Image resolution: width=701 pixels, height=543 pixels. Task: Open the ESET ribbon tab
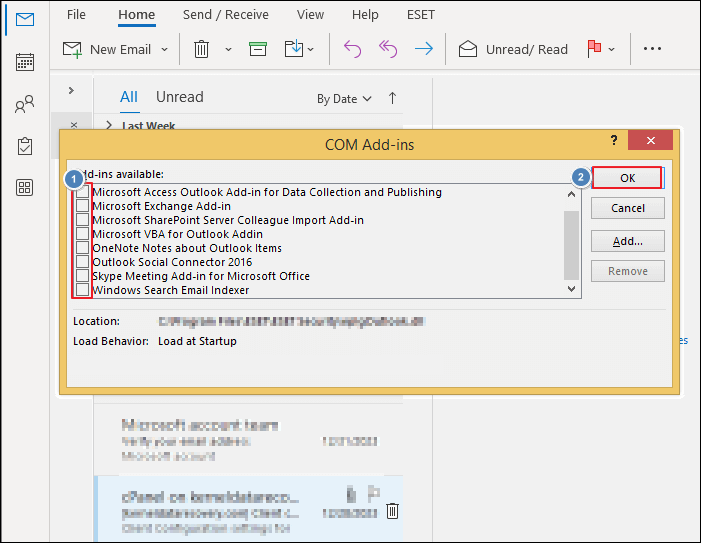point(421,15)
